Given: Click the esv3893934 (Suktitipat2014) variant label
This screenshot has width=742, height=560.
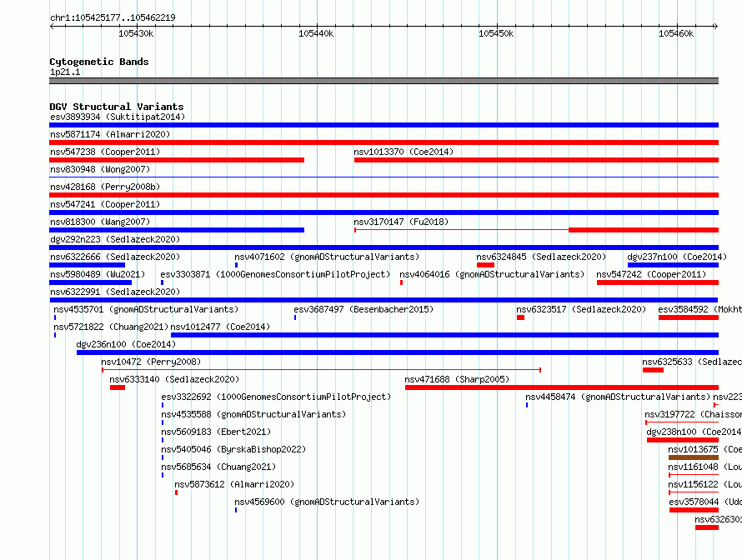Looking at the screenshot, I should [118, 117].
